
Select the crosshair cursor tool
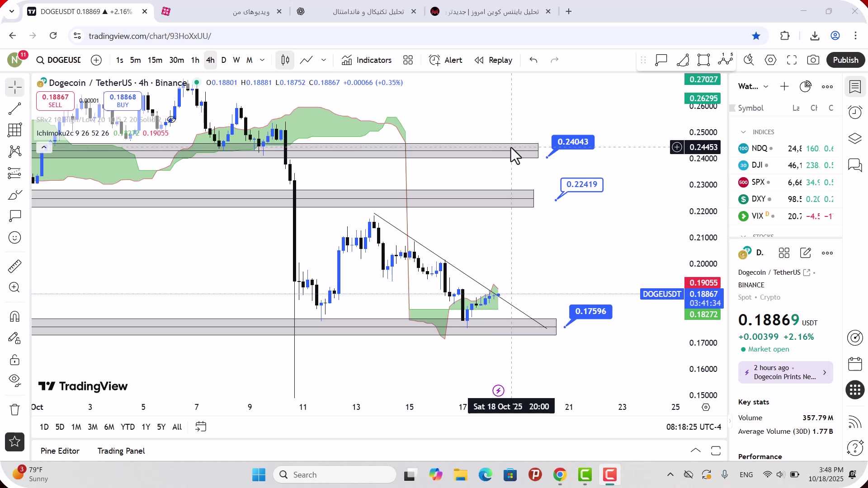15,87
